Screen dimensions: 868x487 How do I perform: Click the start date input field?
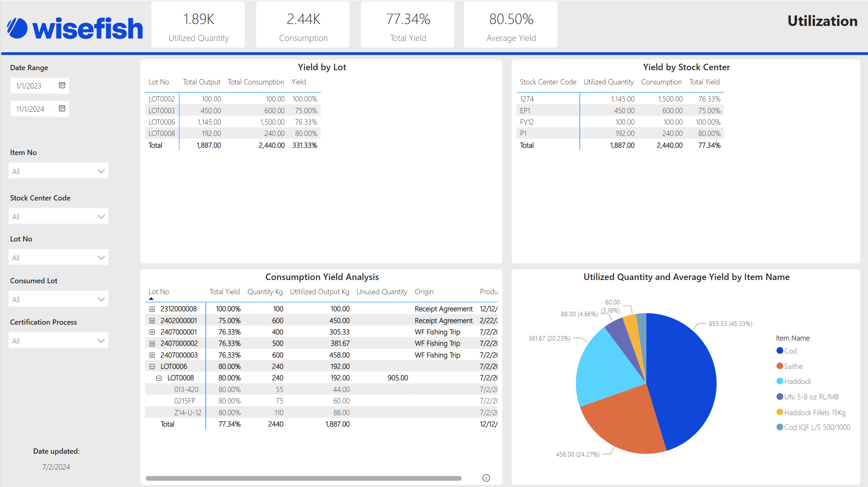click(33, 86)
